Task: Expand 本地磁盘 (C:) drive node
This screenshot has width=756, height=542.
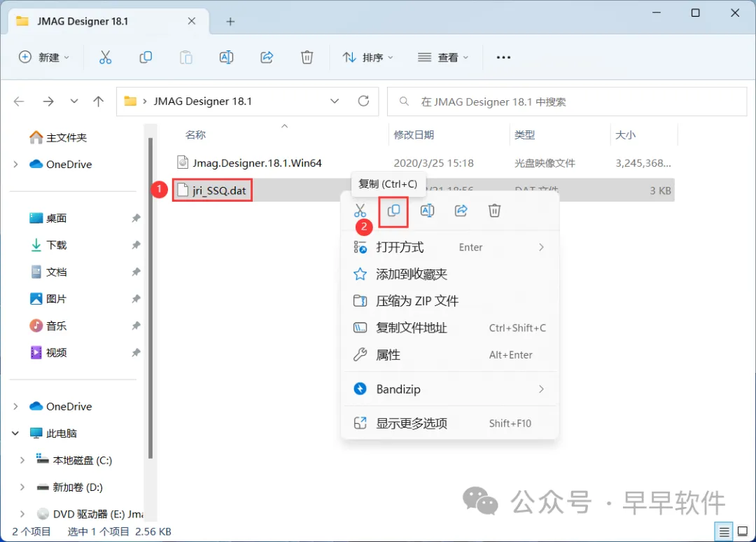Action: coord(22,461)
